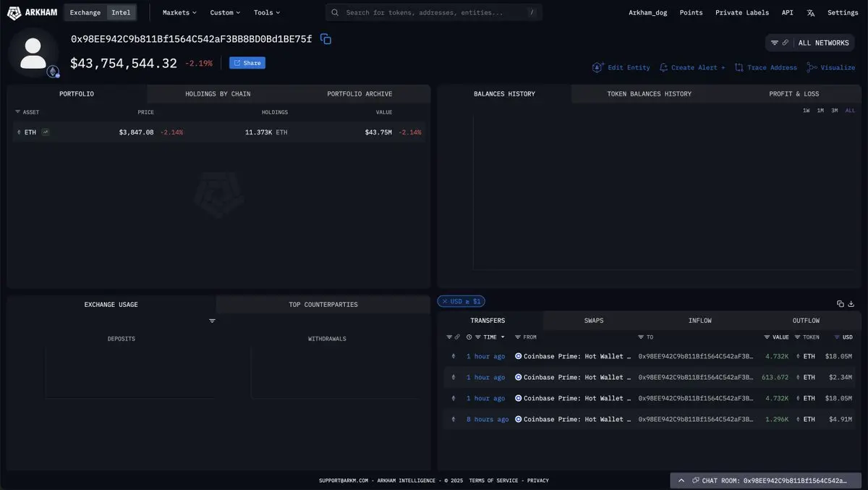Click the chat room expand arrow icon
The image size is (868, 490).
(x=681, y=481)
